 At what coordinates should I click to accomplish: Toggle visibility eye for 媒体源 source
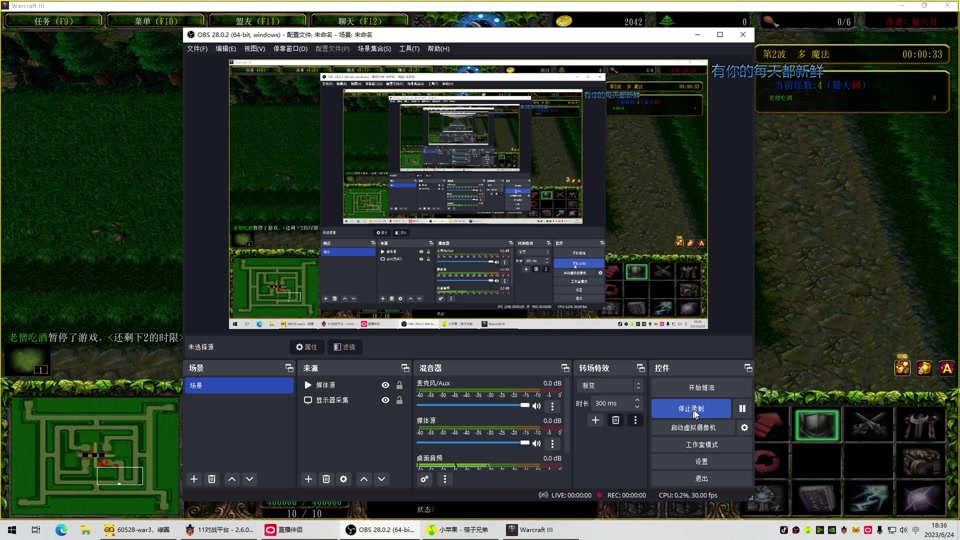(x=385, y=385)
